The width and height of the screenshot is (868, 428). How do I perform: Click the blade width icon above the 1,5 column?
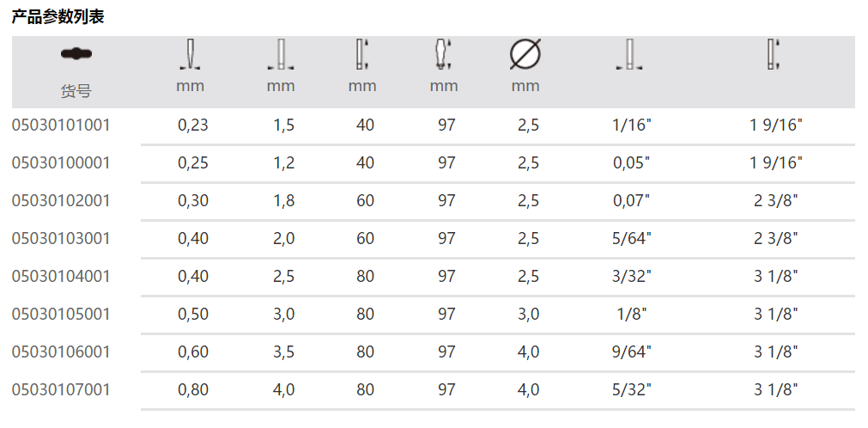280,54
